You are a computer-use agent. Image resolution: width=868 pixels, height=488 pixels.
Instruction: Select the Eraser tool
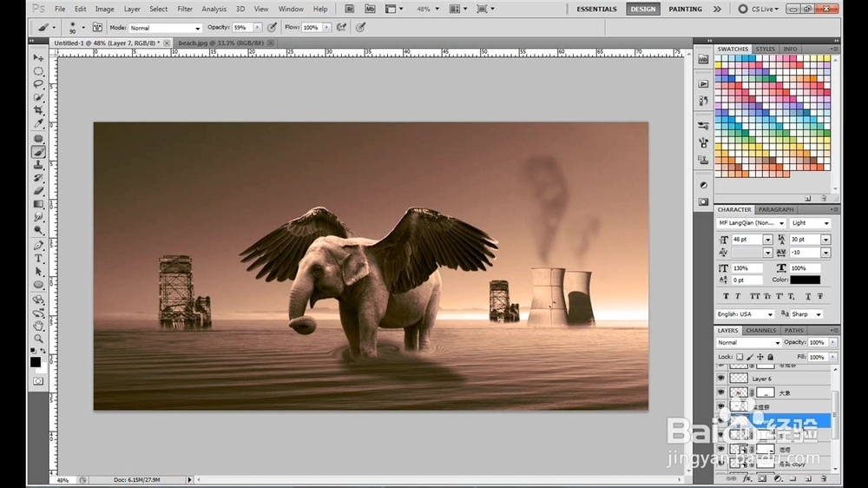coord(38,191)
